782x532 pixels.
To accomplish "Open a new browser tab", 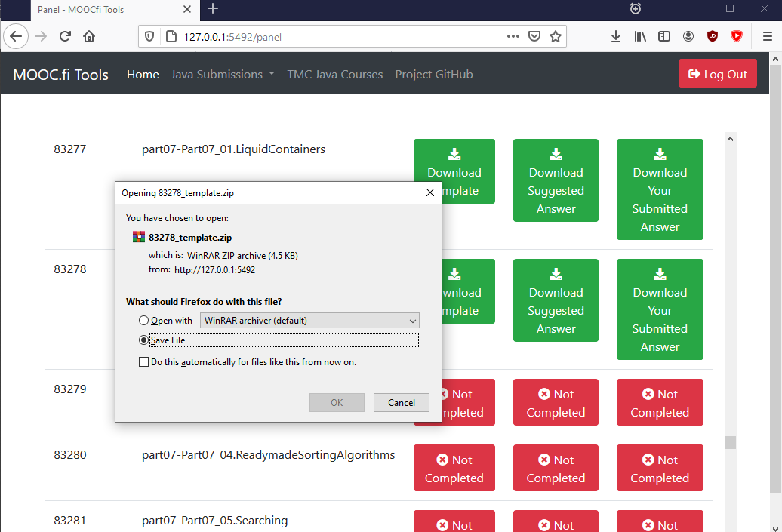I will tap(213, 9).
